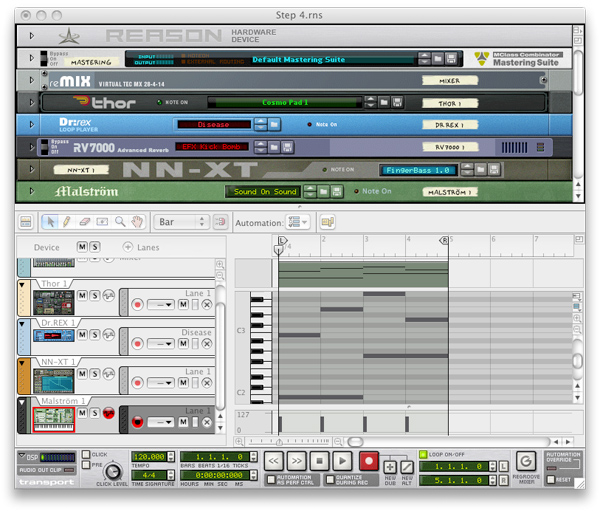Image resolution: width=600 pixels, height=511 pixels.
Task: Open the Snap value Bar dropdown
Action: pos(181,222)
